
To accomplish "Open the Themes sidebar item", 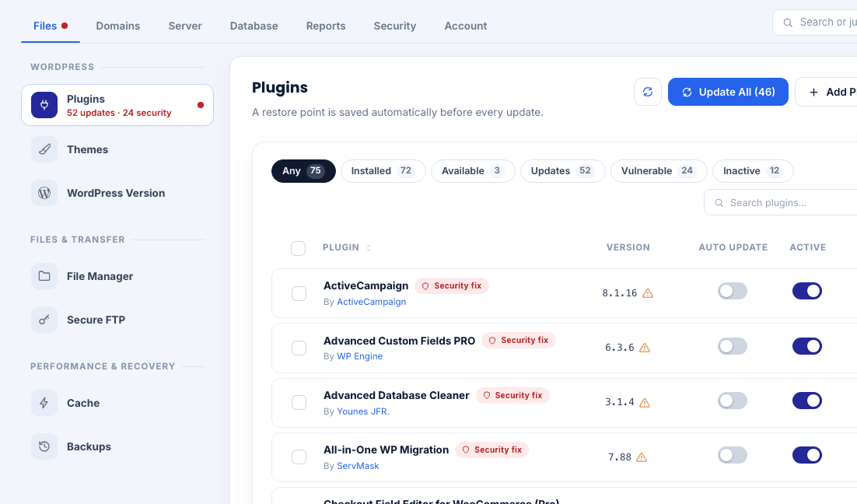I will [x=117, y=149].
